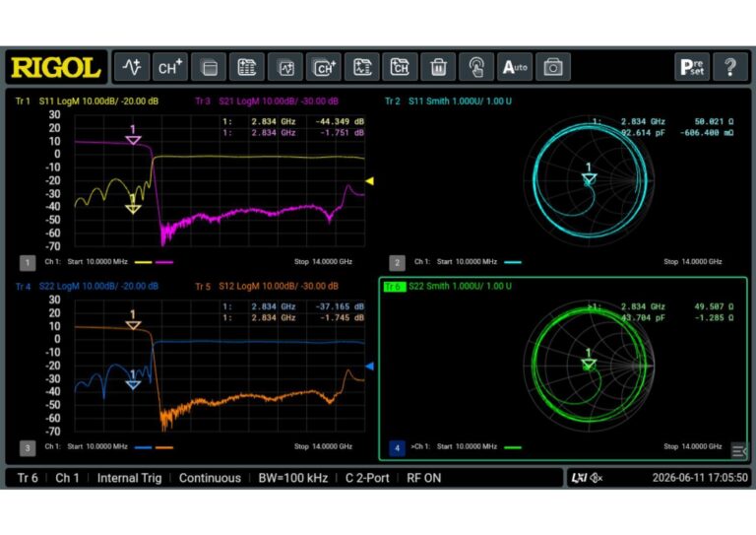This screenshot has width=756, height=535.
Task: Open help with the question mark icon
Action: click(730, 67)
